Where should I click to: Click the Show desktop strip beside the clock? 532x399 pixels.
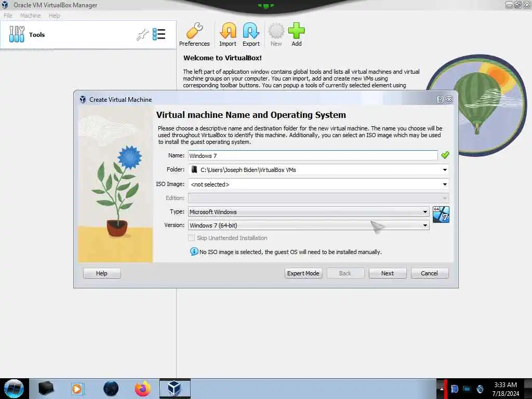pyautogui.click(x=528, y=389)
